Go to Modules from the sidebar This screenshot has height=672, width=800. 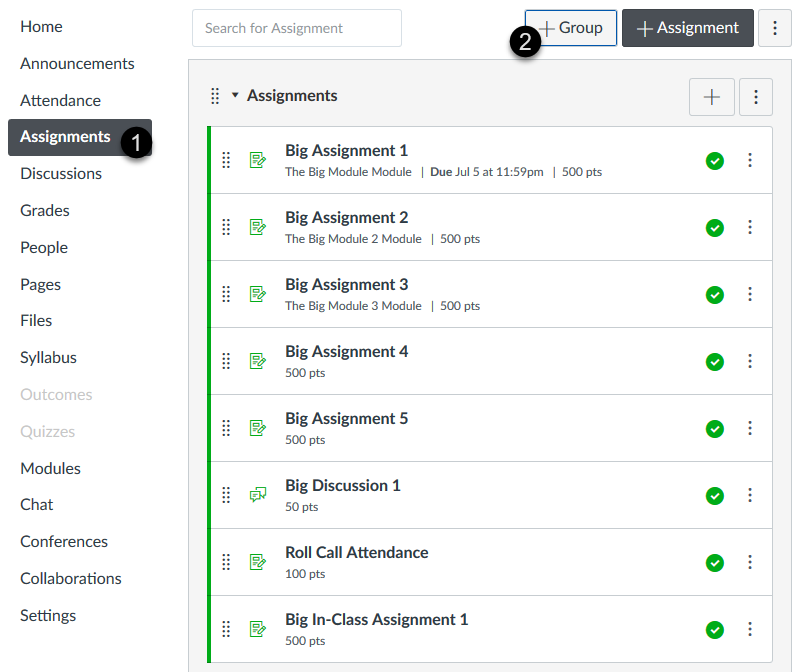50,468
